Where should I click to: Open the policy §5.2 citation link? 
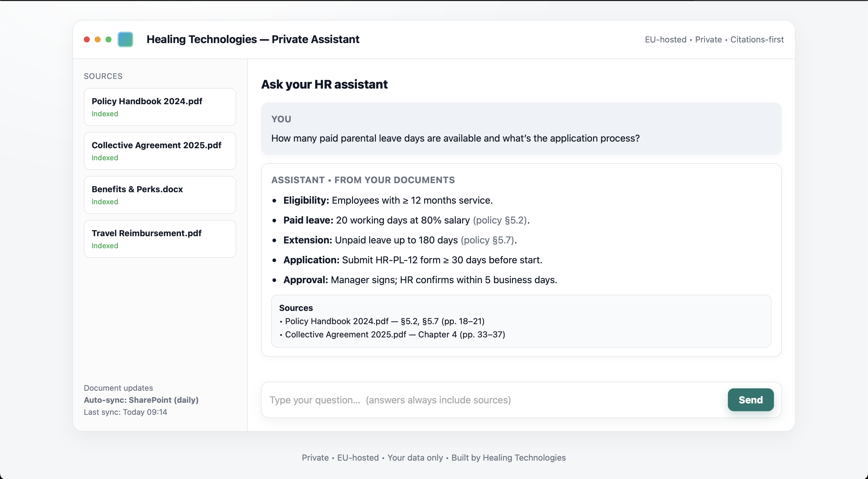pyautogui.click(x=500, y=220)
